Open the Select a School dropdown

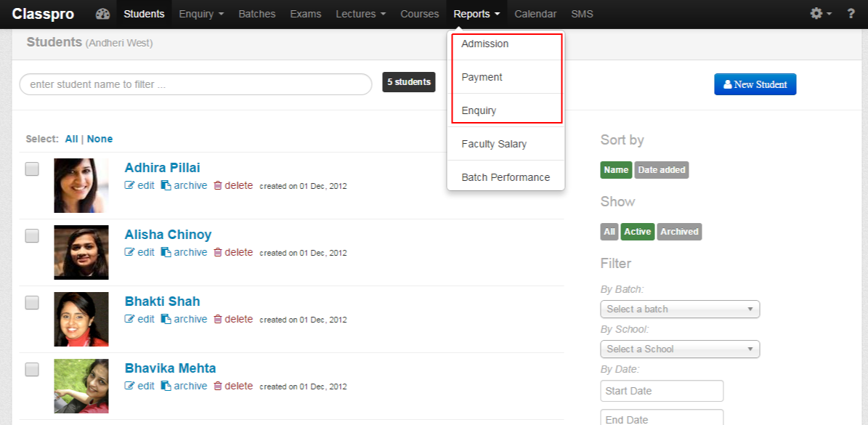(x=679, y=349)
